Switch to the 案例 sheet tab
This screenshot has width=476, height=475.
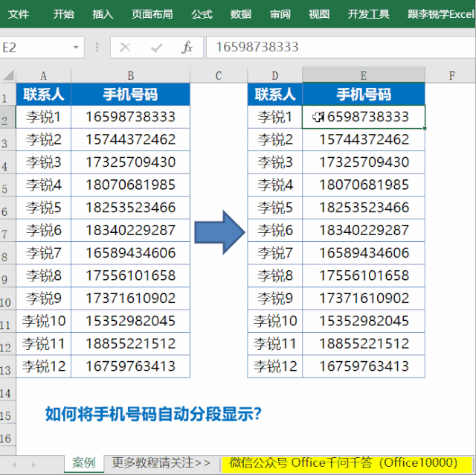click(83, 463)
